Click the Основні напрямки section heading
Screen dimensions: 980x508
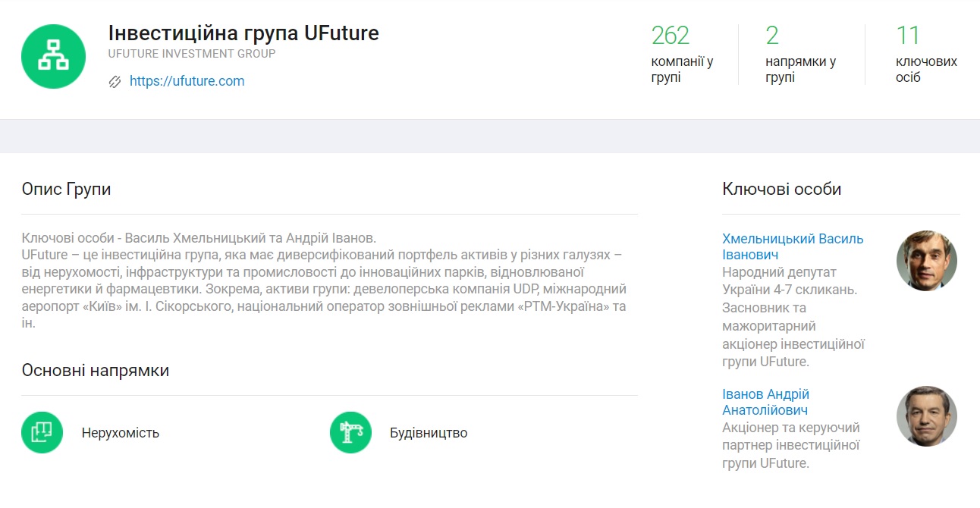96,371
